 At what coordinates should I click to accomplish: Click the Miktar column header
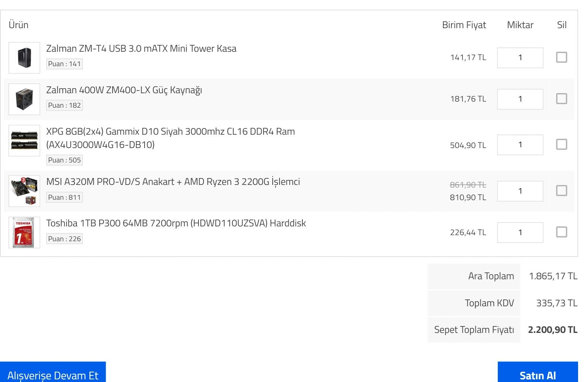click(520, 25)
